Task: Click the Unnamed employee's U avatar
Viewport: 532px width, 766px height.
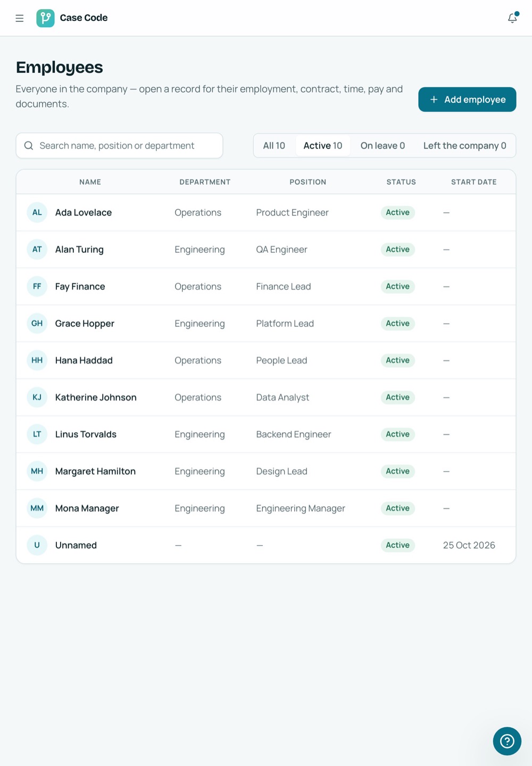Action: [x=37, y=545]
